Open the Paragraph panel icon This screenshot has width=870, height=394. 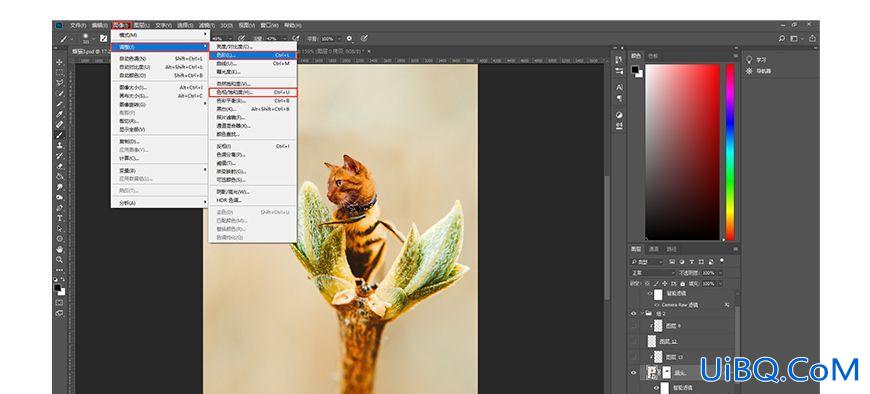(619, 98)
